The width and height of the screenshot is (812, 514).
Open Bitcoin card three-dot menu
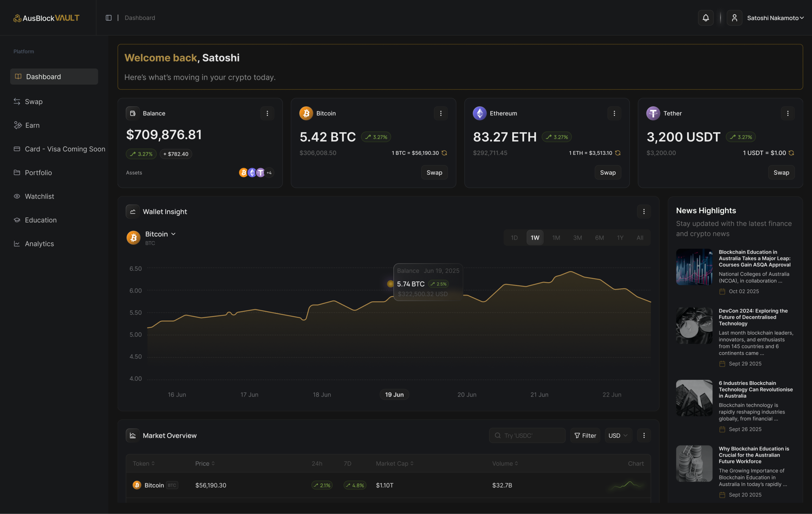pos(440,113)
